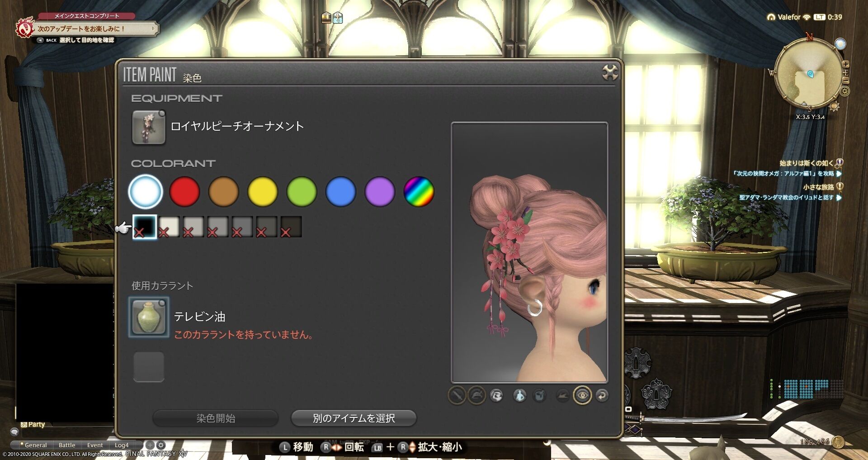The image size is (868, 460).
Task: Zoom in the minimap with plus button
Action: coord(845,64)
